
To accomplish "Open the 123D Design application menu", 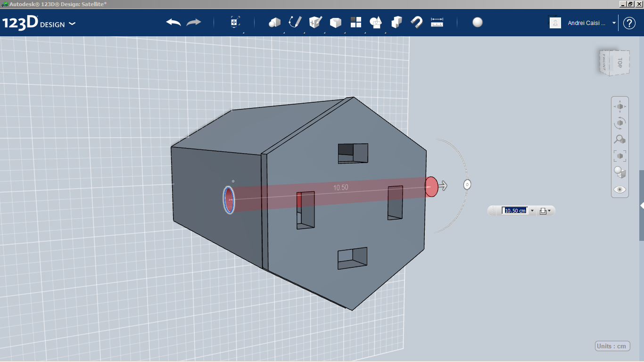I will (x=39, y=23).
